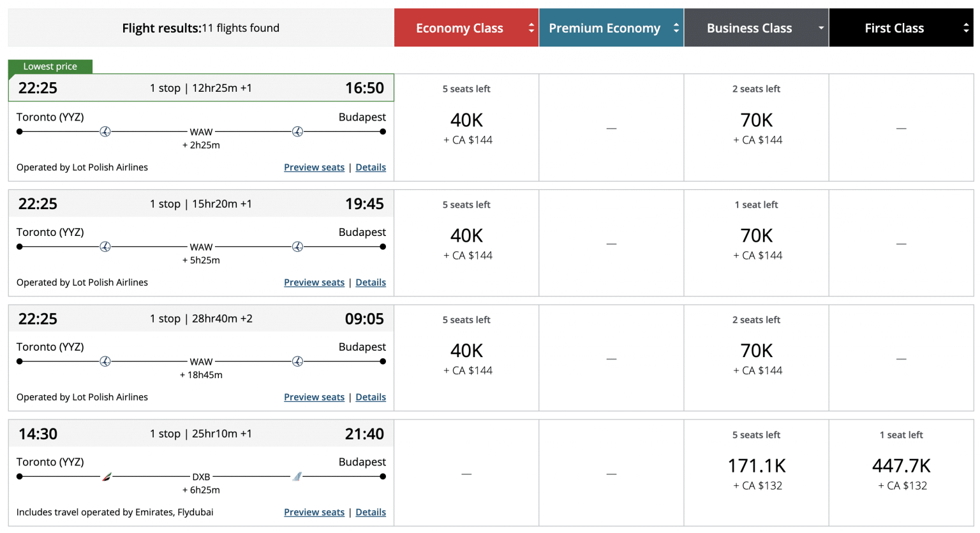Expand the Business Class dropdown chevron

click(820, 27)
